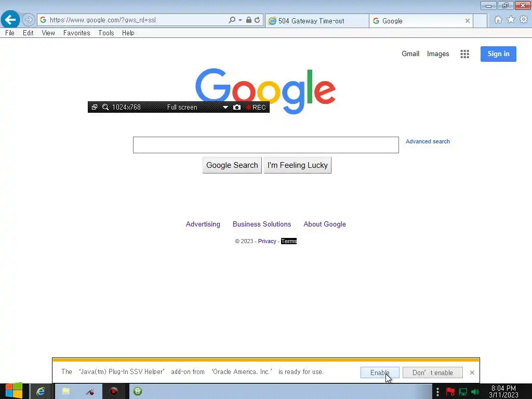Click I'm Feeling Lucky button
The width and height of the screenshot is (532, 399).
click(298, 165)
